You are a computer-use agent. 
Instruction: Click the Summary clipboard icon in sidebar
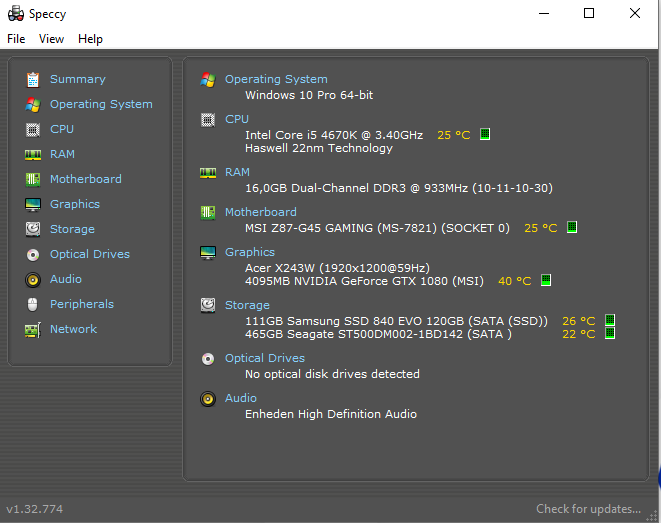pyautogui.click(x=33, y=79)
